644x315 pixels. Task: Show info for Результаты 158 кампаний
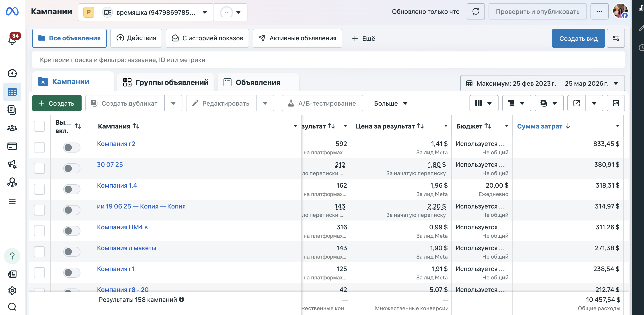tap(182, 299)
